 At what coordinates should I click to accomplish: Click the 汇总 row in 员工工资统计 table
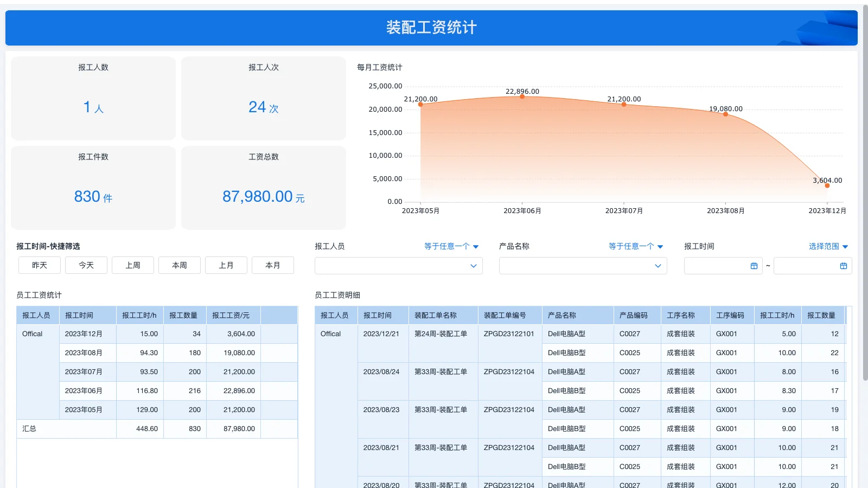pyautogui.click(x=30, y=428)
